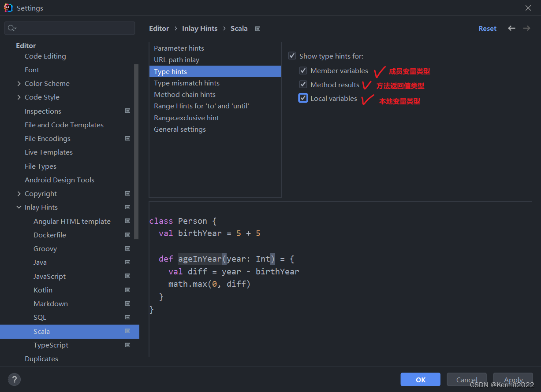
Task: Select Parameter hints in the hints list
Action: pyautogui.click(x=215, y=48)
